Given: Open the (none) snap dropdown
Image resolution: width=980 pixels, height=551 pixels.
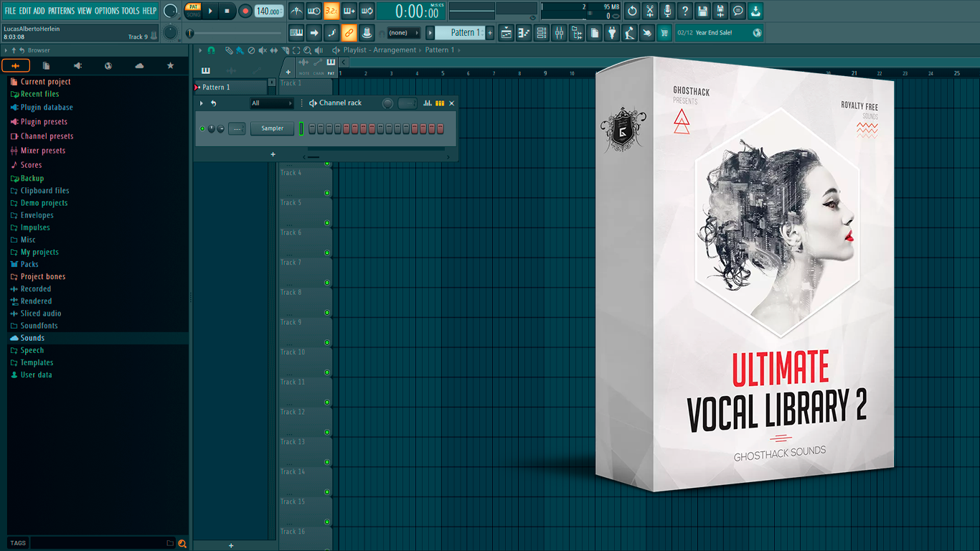Looking at the screenshot, I should [403, 33].
